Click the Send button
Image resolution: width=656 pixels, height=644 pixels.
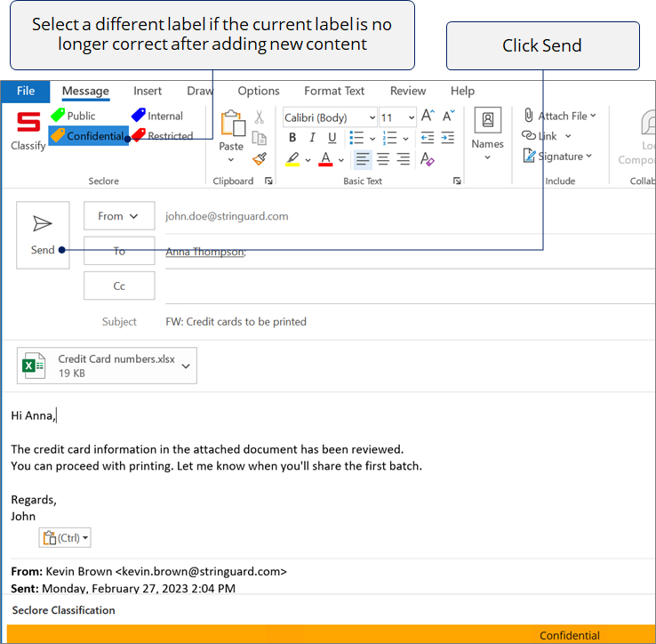(43, 234)
